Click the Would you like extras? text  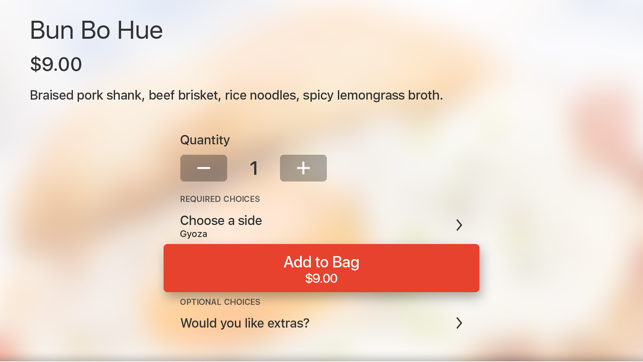point(245,323)
